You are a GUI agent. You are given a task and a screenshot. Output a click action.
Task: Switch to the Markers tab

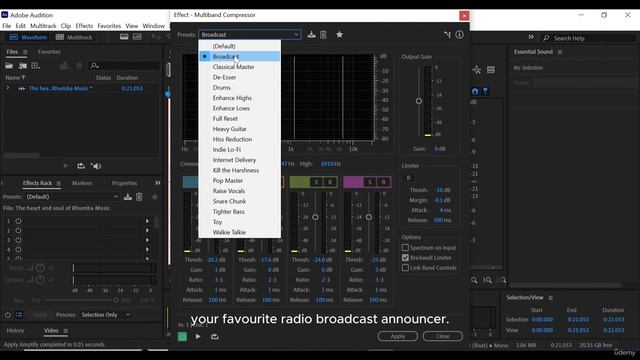tap(82, 183)
